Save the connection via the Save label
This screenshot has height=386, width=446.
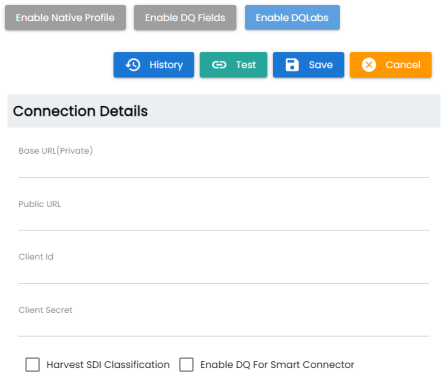click(321, 65)
